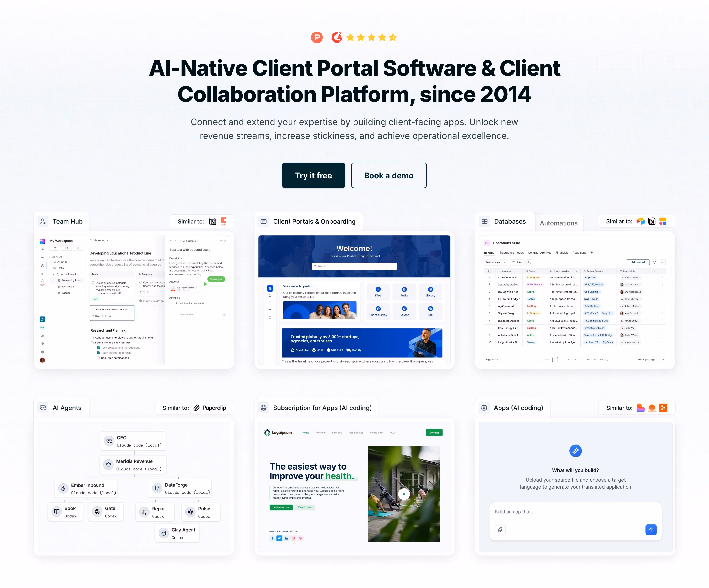Image resolution: width=709 pixels, height=588 pixels.
Task: Click the search icon next to Filter
Action: pyautogui.click(x=529, y=262)
